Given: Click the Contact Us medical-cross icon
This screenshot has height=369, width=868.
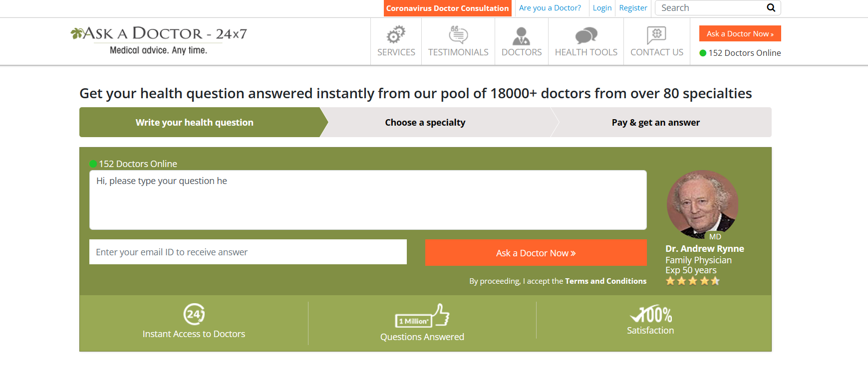Looking at the screenshot, I should tap(656, 34).
